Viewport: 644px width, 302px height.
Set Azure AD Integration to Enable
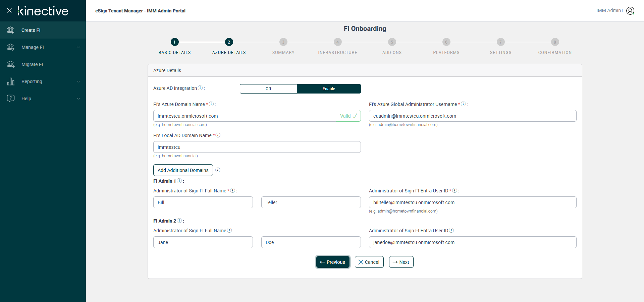click(329, 89)
